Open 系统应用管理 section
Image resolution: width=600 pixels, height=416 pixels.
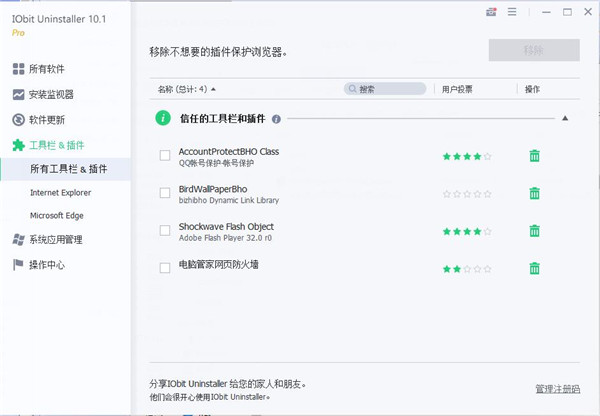click(56, 240)
